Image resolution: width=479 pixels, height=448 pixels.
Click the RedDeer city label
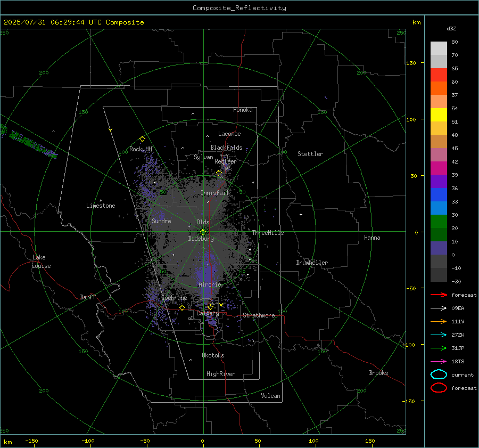tap(226, 161)
